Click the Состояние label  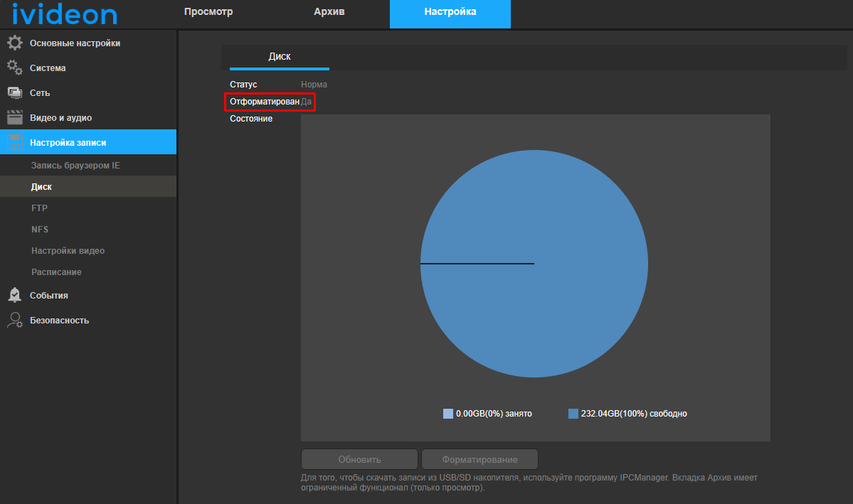251,119
